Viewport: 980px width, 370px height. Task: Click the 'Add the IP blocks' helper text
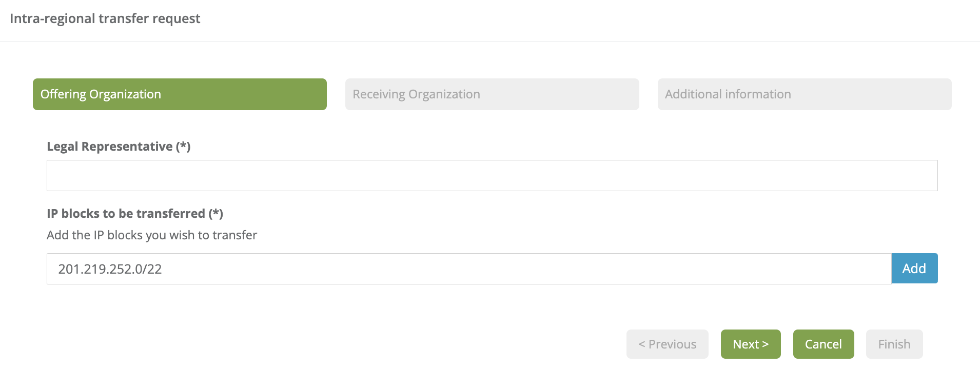pyautogui.click(x=152, y=235)
